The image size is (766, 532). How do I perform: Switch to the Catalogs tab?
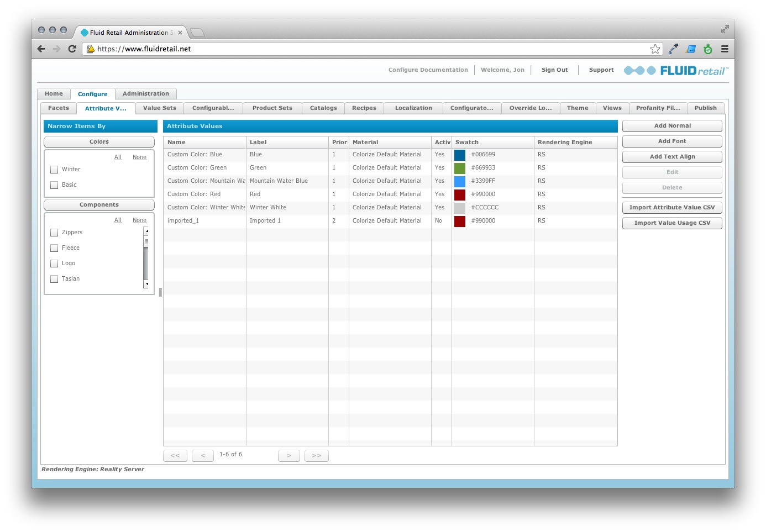pos(323,108)
